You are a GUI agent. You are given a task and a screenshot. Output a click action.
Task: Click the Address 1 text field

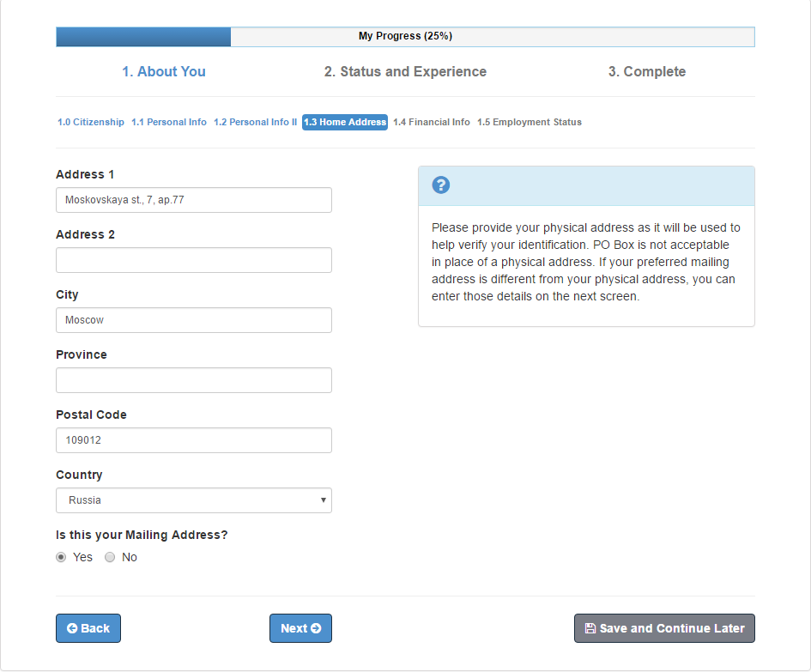click(x=194, y=200)
